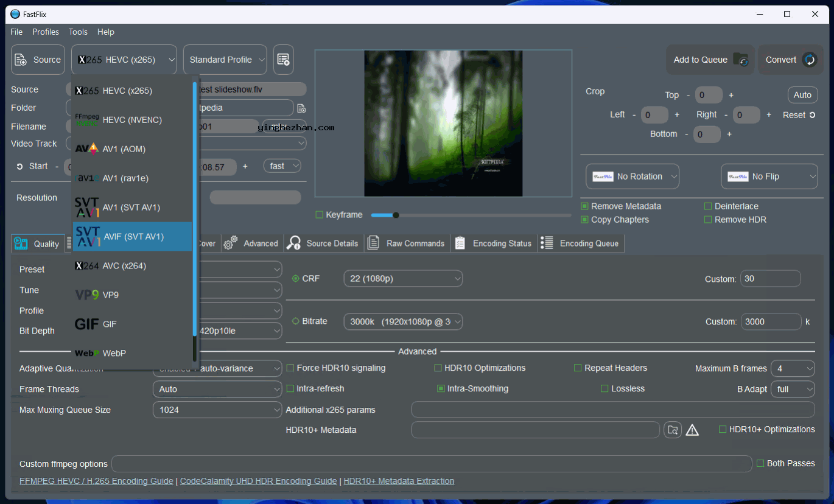Select the CRF radio button
The width and height of the screenshot is (834, 504).
(x=296, y=279)
